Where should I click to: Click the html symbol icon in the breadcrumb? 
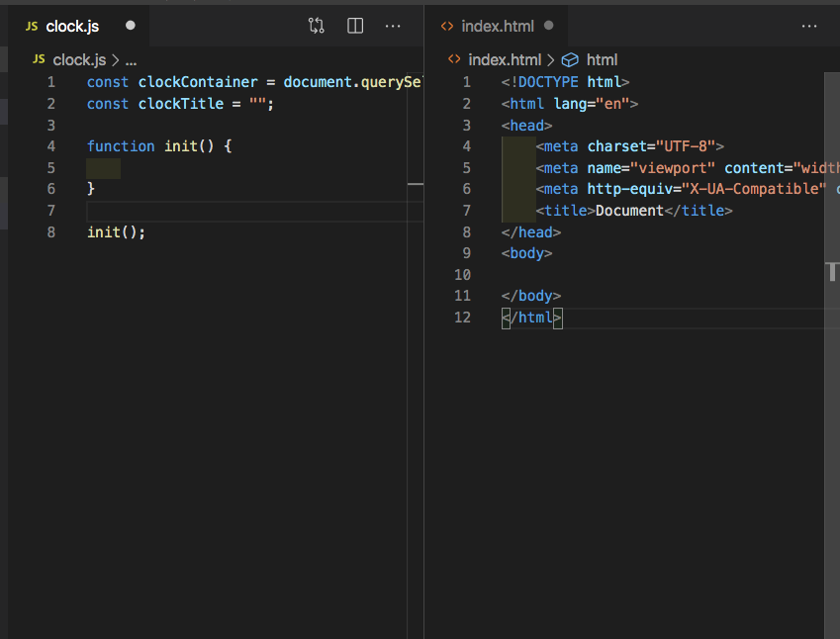tap(570, 59)
